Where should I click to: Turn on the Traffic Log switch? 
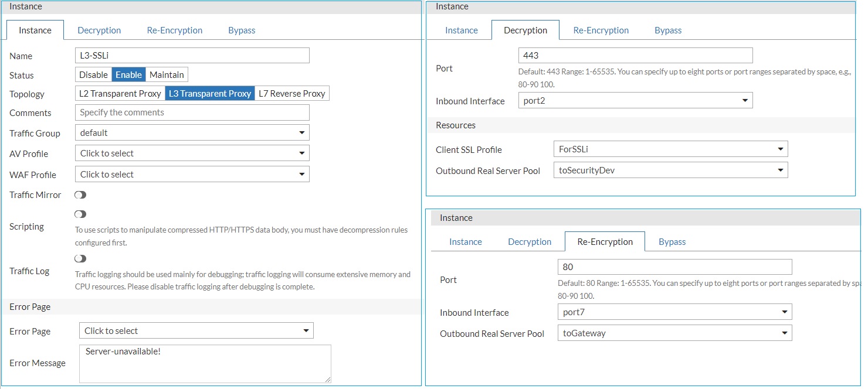coord(80,259)
